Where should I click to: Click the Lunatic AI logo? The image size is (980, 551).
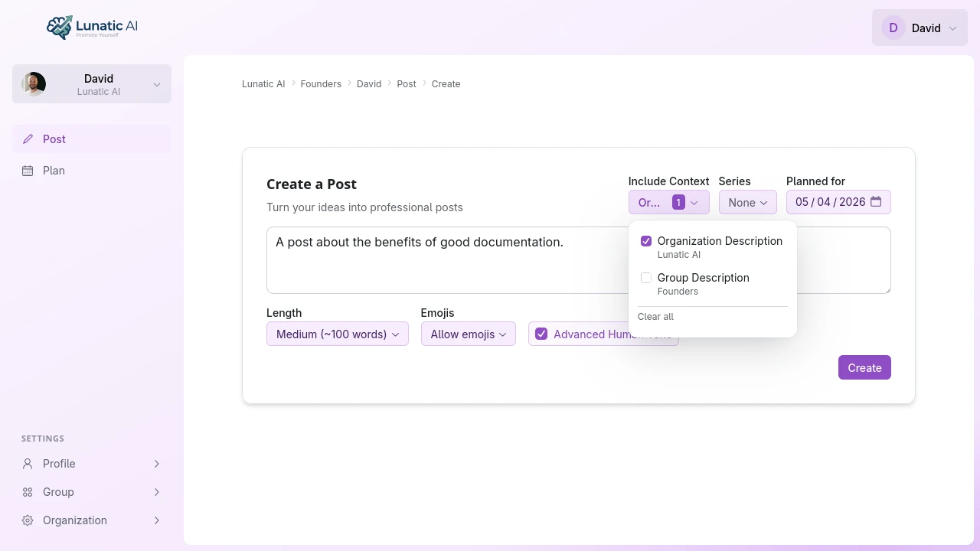92,28
